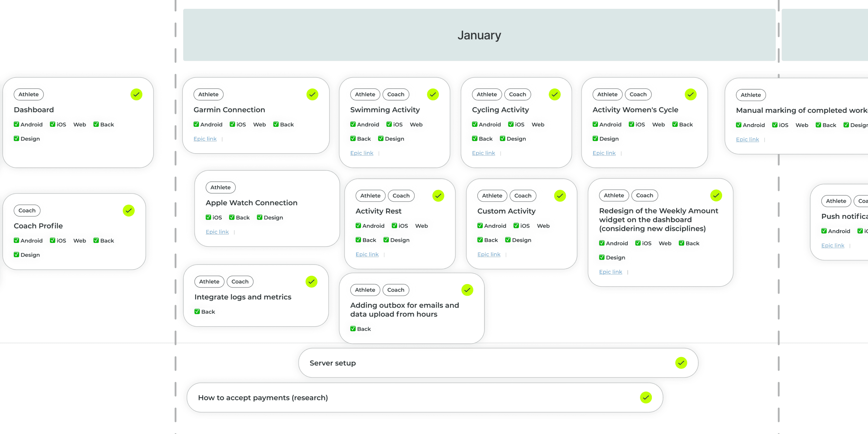Click the Athlete tag on Apple Watch Connection
Screen dimensions: 868x434
tap(220, 187)
